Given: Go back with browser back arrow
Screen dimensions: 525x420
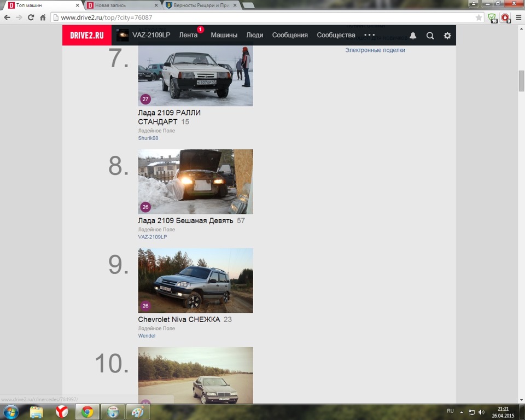Looking at the screenshot, I should (x=7, y=17).
